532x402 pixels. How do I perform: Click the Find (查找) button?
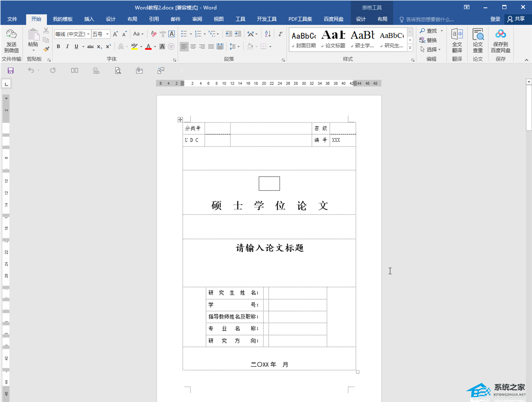[428, 31]
